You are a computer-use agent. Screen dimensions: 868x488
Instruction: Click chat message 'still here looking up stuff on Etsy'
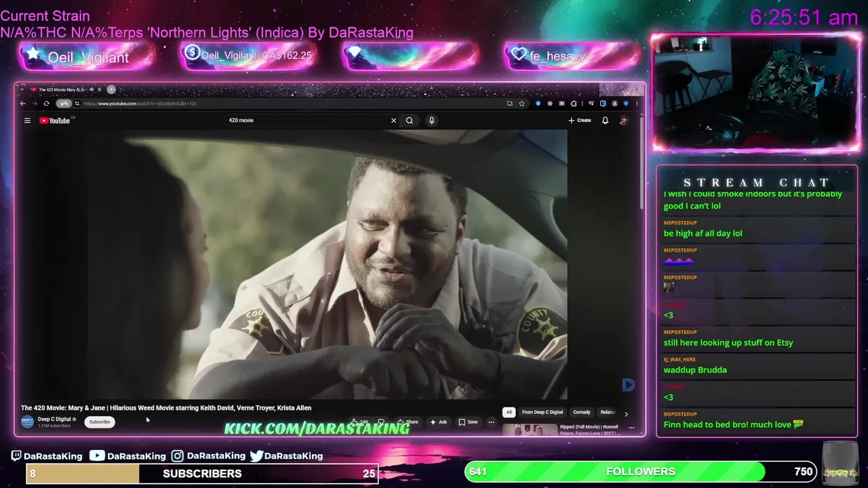(x=728, y=342)
